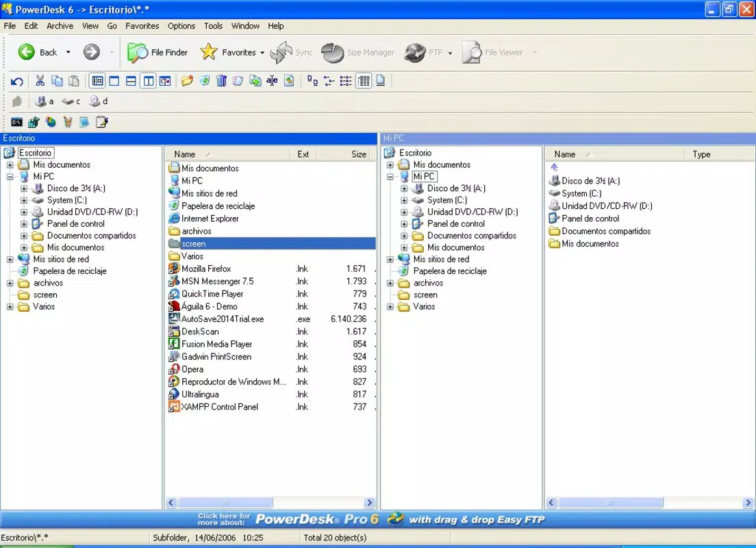Expand Mis sitios de red in left tree
756x548 pixels.
click(10, 259)
